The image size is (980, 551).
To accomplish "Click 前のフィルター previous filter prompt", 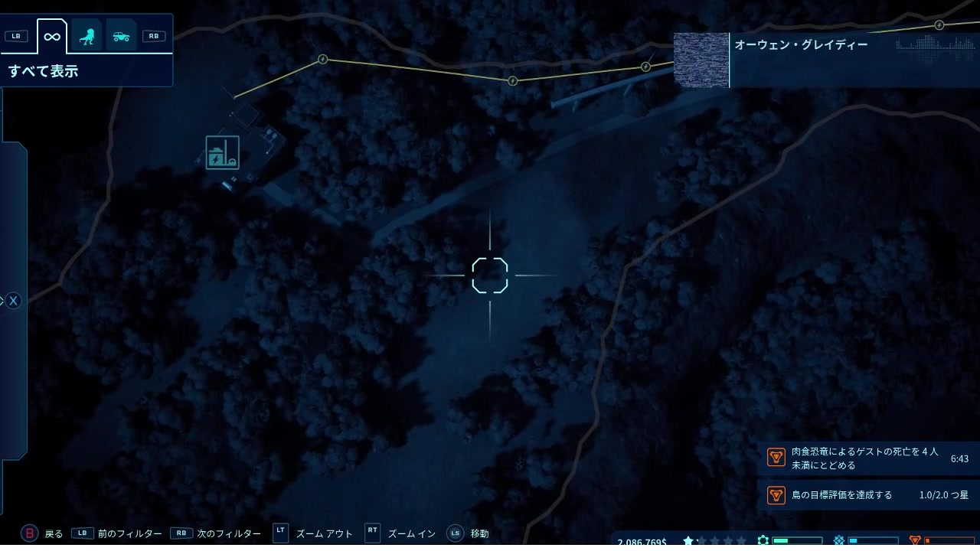I will click(116, 533).
